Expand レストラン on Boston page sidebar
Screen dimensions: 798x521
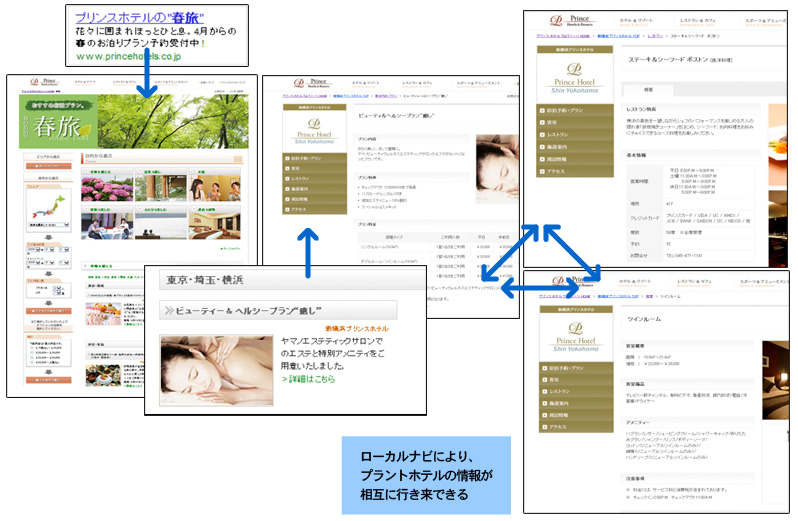[575, 135]
